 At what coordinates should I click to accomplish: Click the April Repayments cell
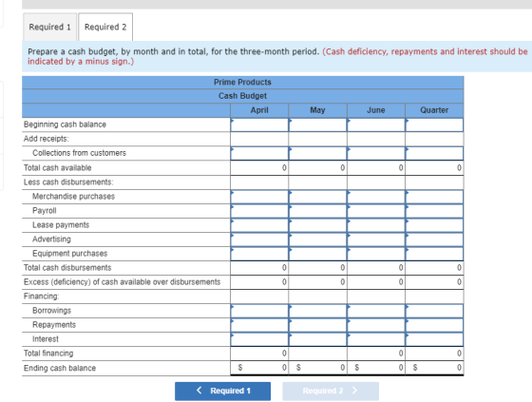click(259, 325)
